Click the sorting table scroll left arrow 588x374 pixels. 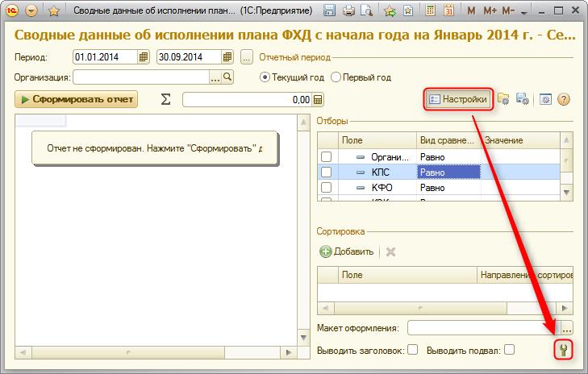tap(326, 308)
